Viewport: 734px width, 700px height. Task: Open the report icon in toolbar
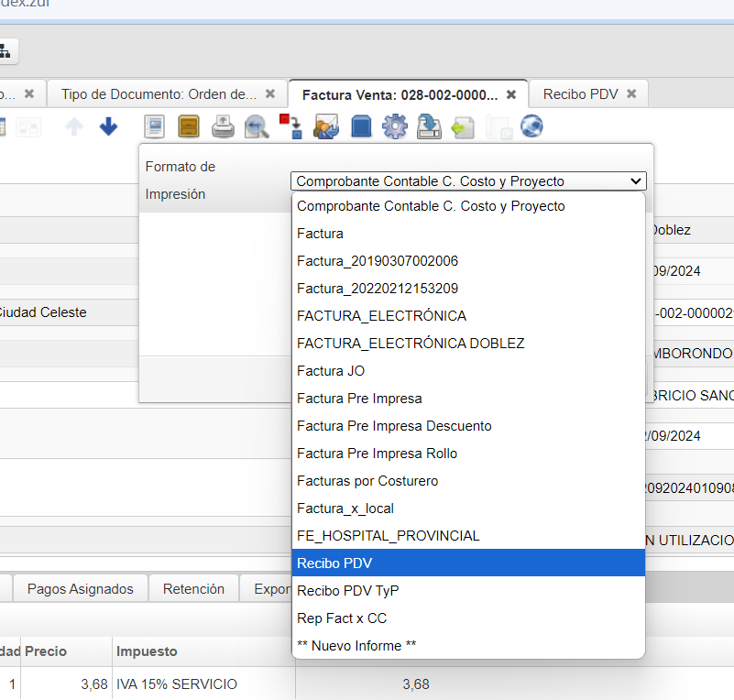[x=155, y=127]
